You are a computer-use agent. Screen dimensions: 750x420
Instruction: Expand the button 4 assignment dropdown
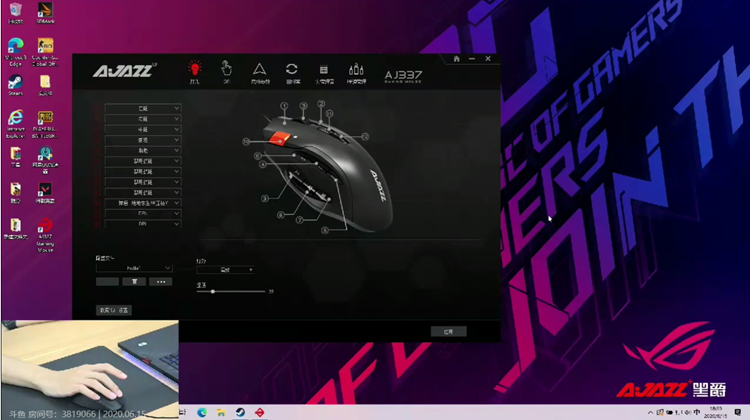coord(143,140)
